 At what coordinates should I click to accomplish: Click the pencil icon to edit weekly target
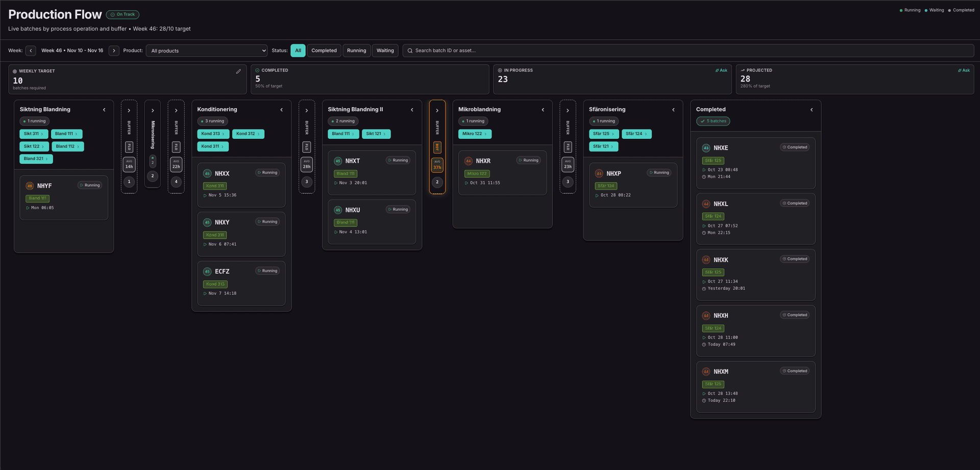point(238,71)
